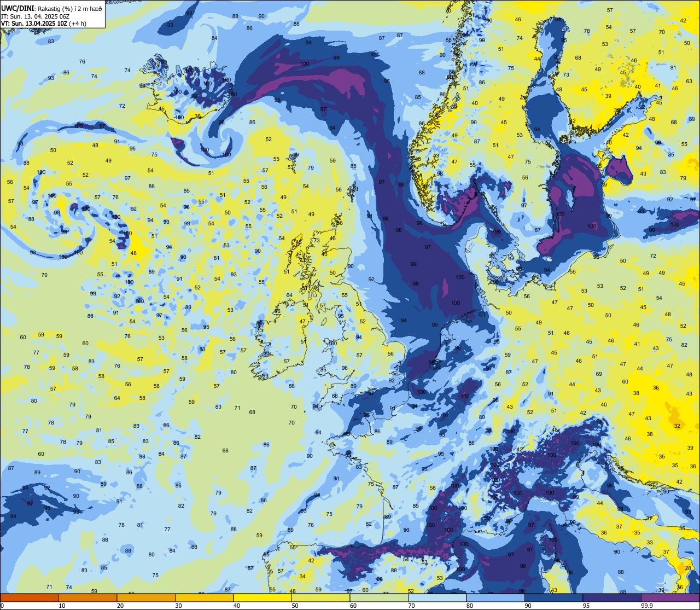Click the '95' legend scale label
Screen dimensions: 700x610
coord(586,606)
